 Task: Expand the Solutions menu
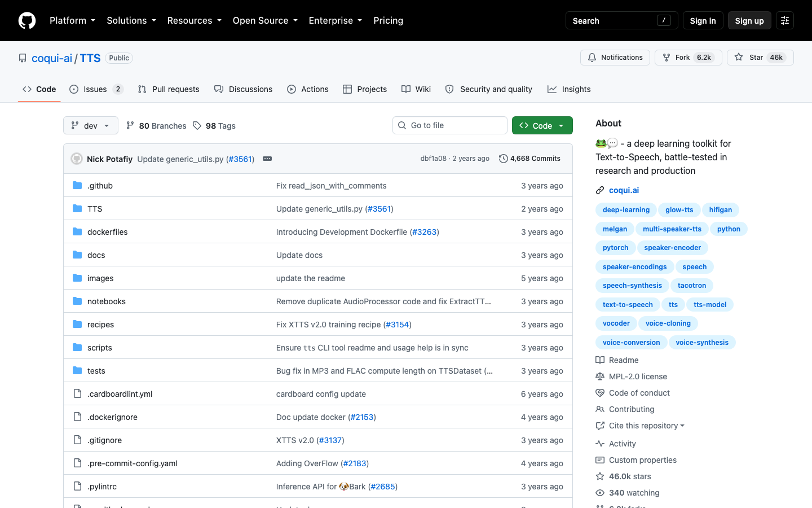[131, 20]
